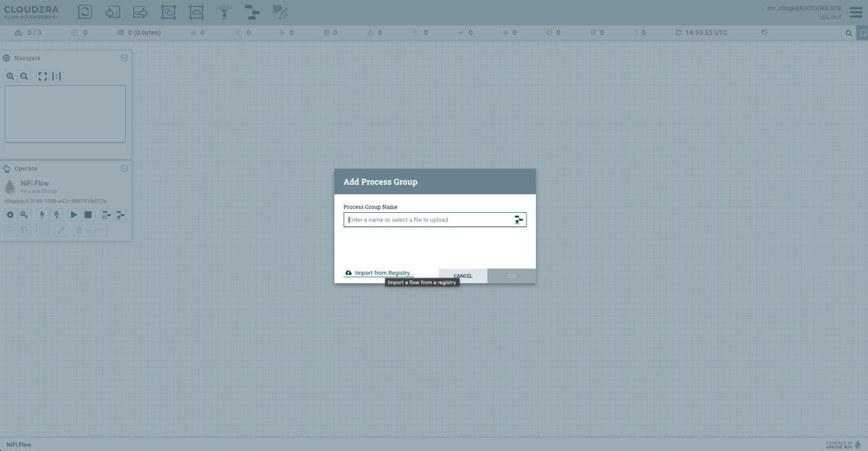Select the Output Port toolbar icon
This screenshot has height=451, width=868.
[140, 12]
